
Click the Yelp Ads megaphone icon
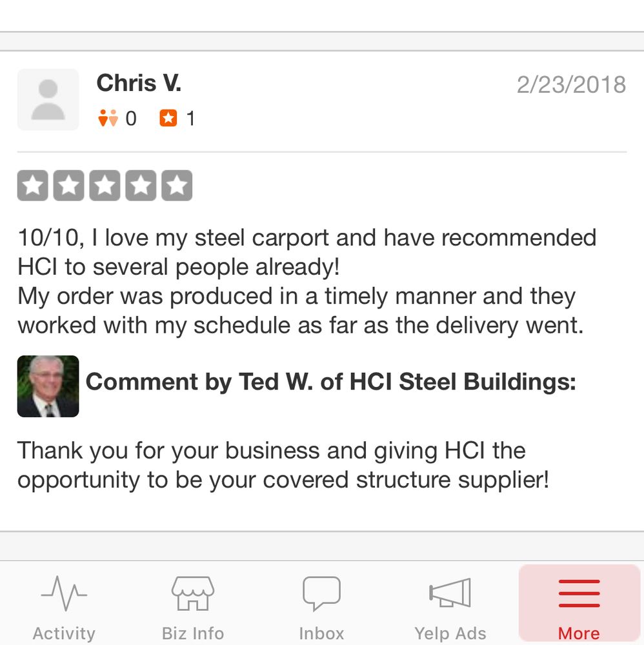(450, 591)
